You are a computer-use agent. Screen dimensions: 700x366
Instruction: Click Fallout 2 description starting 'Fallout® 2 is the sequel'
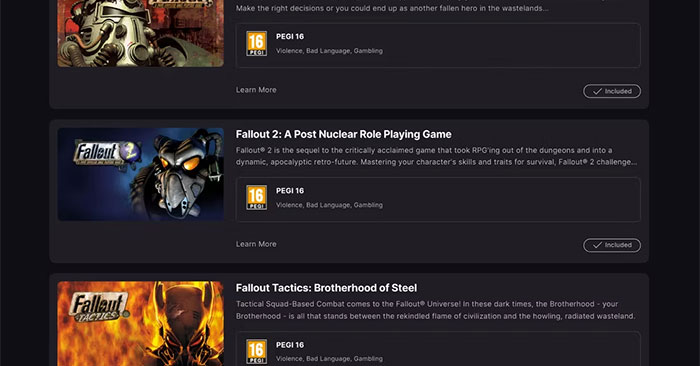coord(437,156)
